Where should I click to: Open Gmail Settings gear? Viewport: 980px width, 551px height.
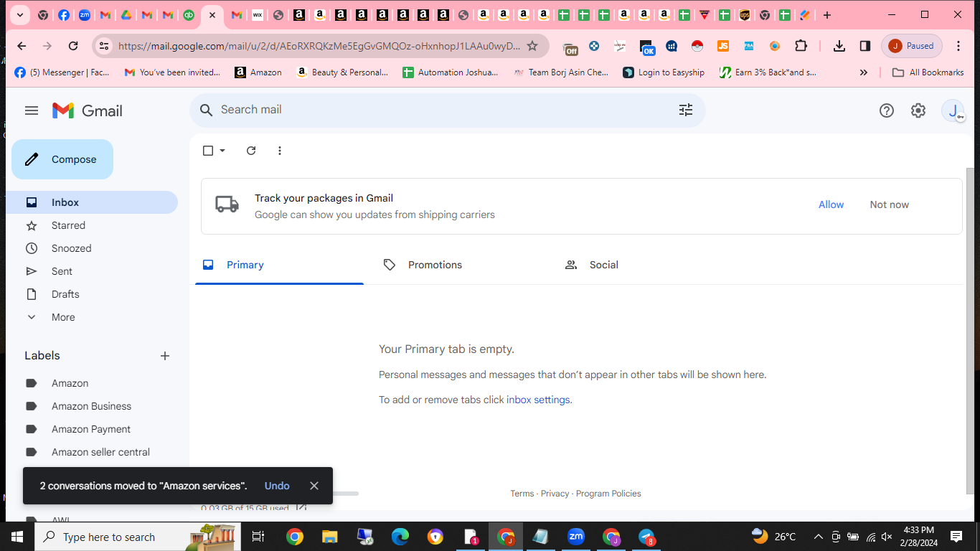click(x=918, y=110)
